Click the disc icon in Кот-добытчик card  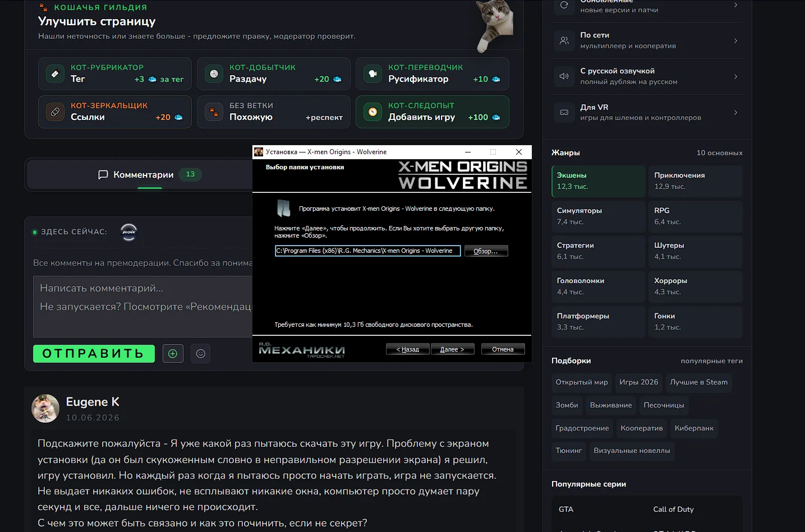click(x=214, y=73)
